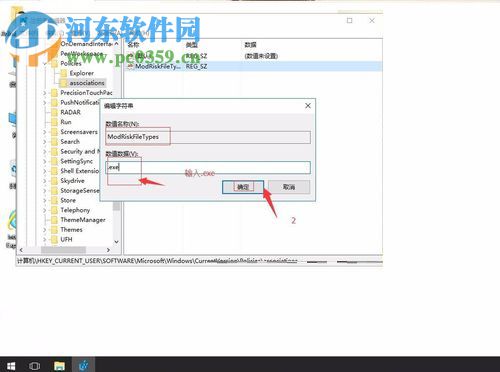
Task: Open Task View from the taskbar
Action: (35, 366)
